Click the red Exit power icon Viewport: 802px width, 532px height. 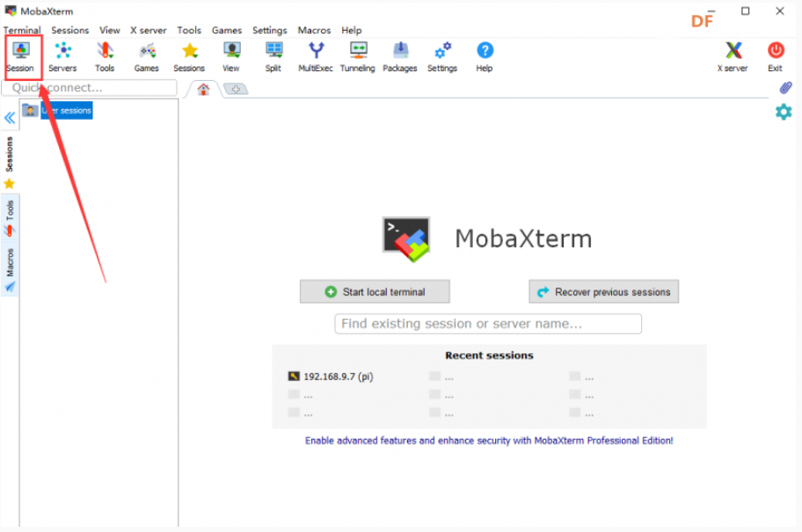[776, 57]
